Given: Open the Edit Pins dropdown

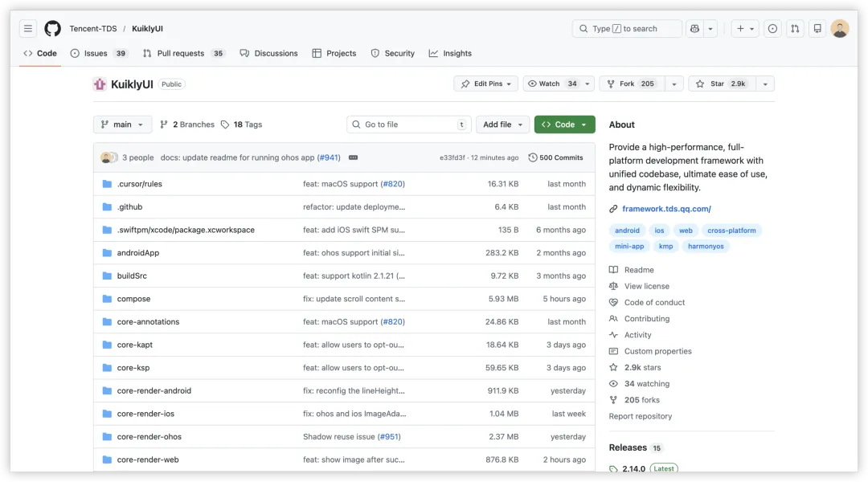Looking at the screenshot, I should (486, 84).
